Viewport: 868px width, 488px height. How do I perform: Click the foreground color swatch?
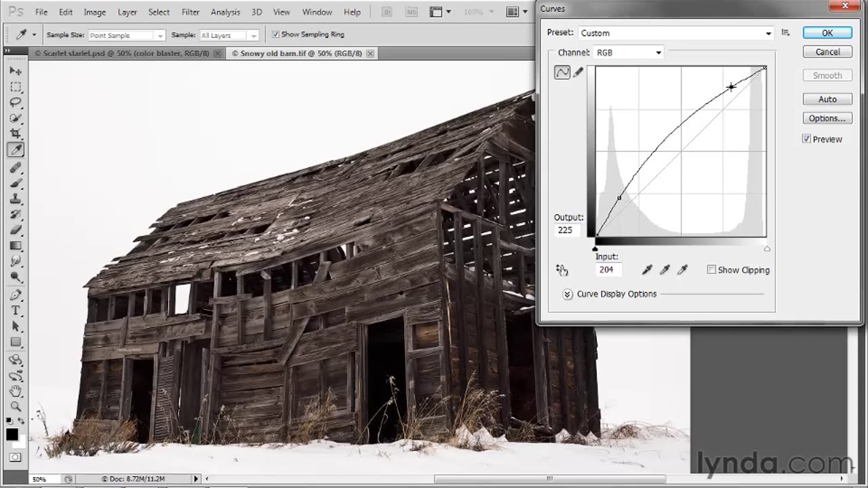pos(12,434)
